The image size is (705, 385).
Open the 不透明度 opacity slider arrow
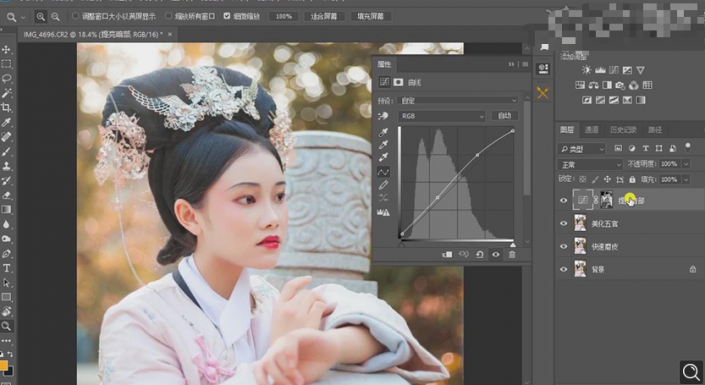point(686,164)
